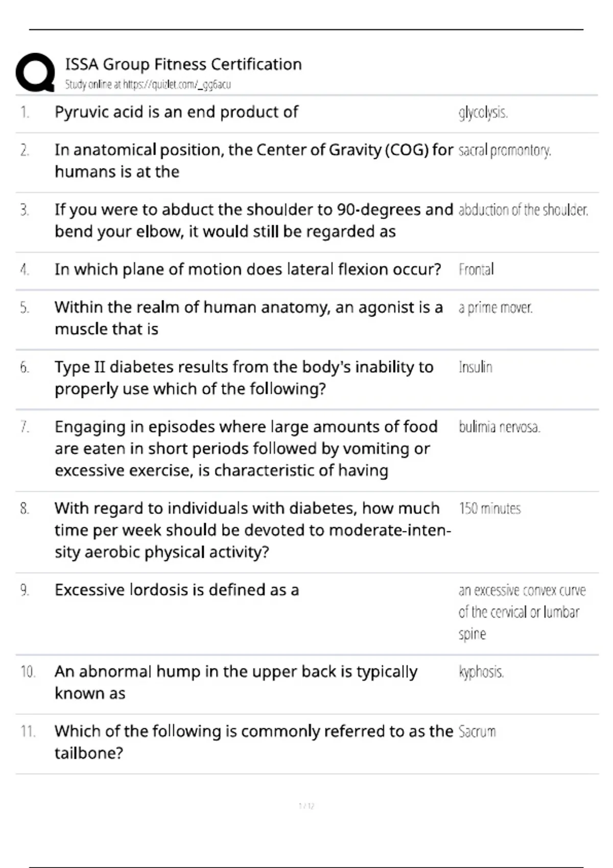Image resolution: width=613 pixels, height=868 pixels.
Task: Click the 'Frontal' answer text
Action: pyautogui.click(x=476, y=270)
